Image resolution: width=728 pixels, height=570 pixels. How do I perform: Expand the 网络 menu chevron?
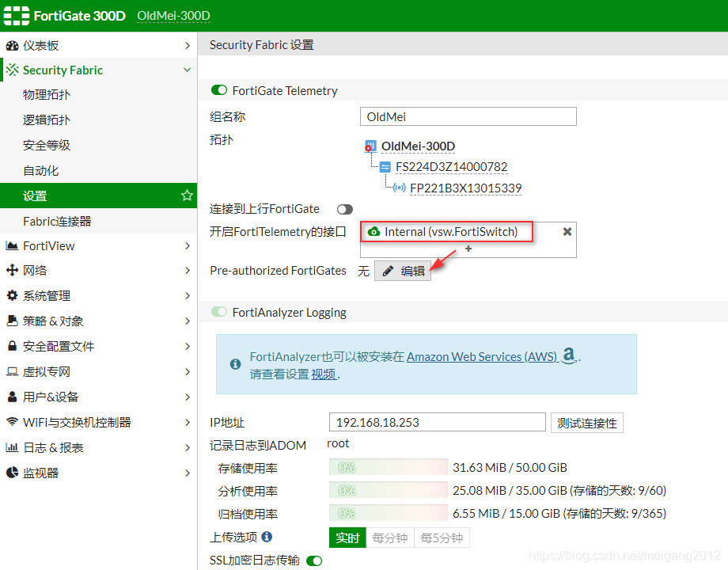(x=188, y=271)
